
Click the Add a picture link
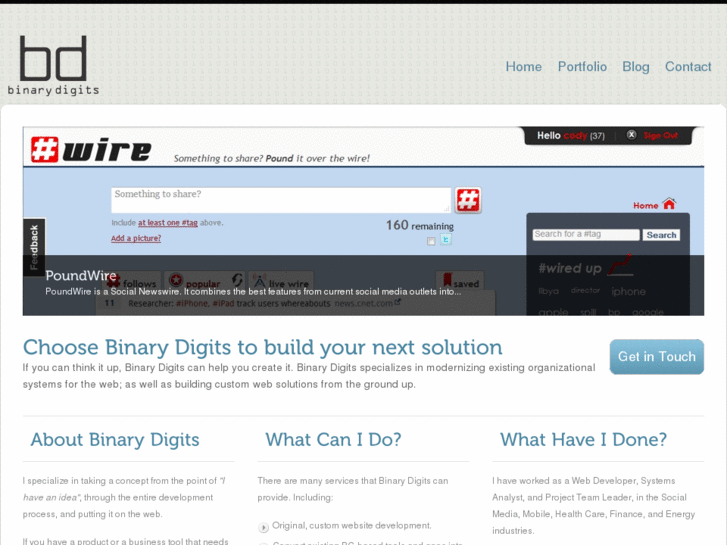136,238
